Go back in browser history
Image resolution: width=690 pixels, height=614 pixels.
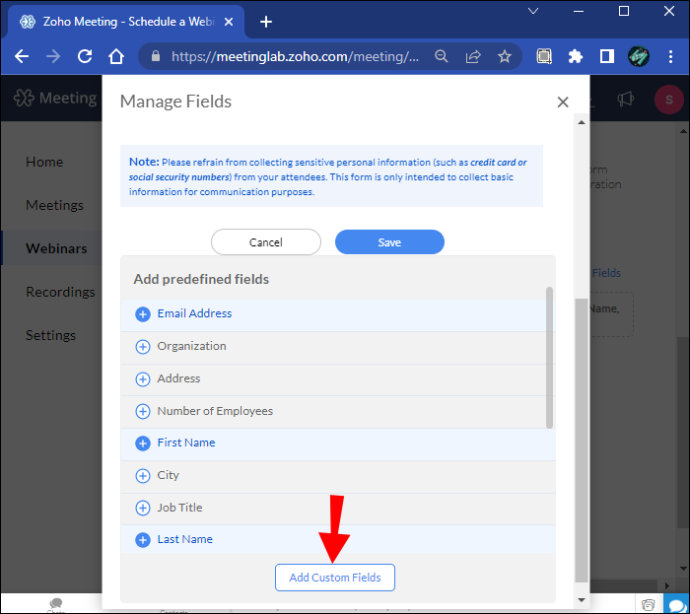[x=21, y=56]
